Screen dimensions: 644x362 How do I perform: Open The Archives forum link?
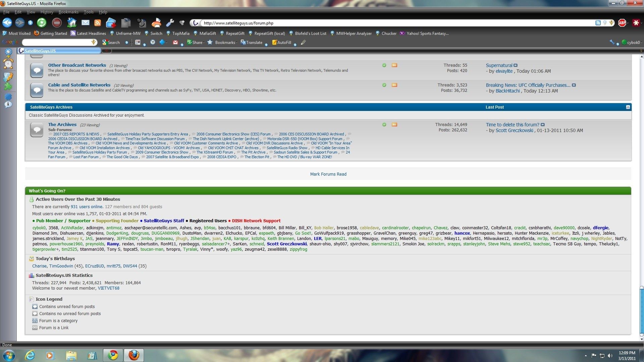coord(62,124)
